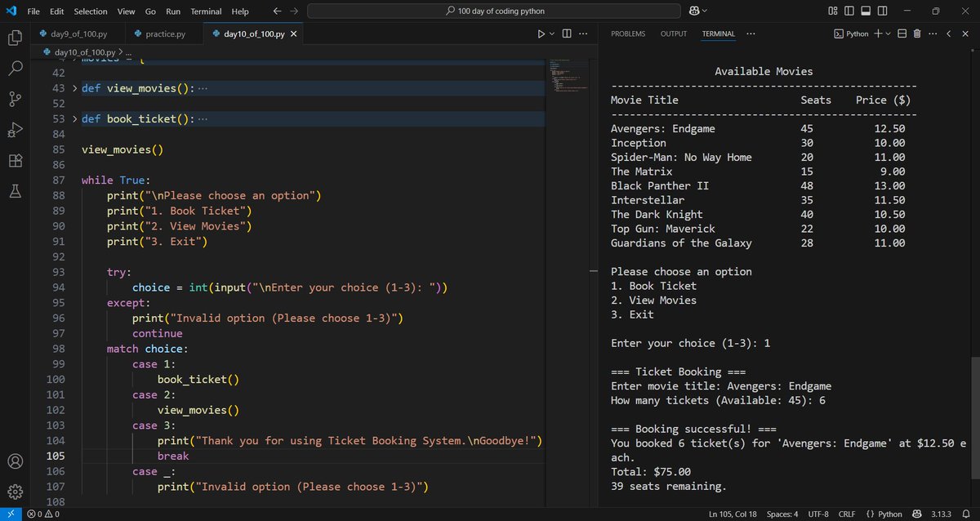Toggle the bottom panel visibility
Image resolution: width=980 pixels, height=521 pixels.
(x=866, y=11)
